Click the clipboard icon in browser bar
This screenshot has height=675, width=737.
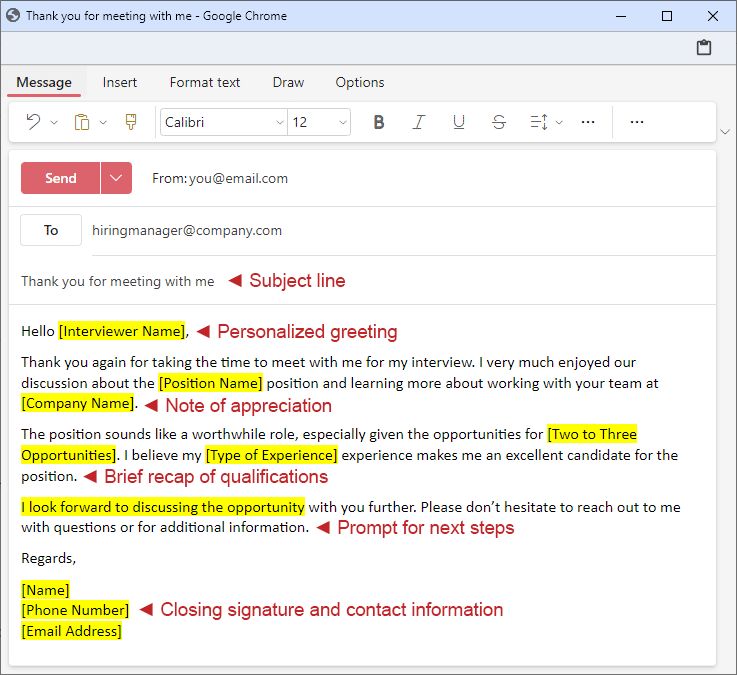coord(704,47)
